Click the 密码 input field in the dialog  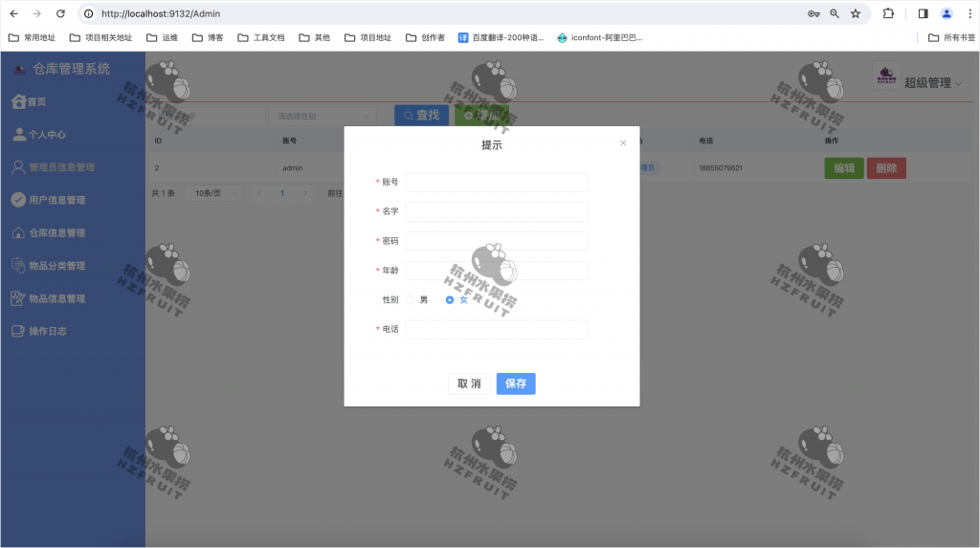tap(497, 241)
